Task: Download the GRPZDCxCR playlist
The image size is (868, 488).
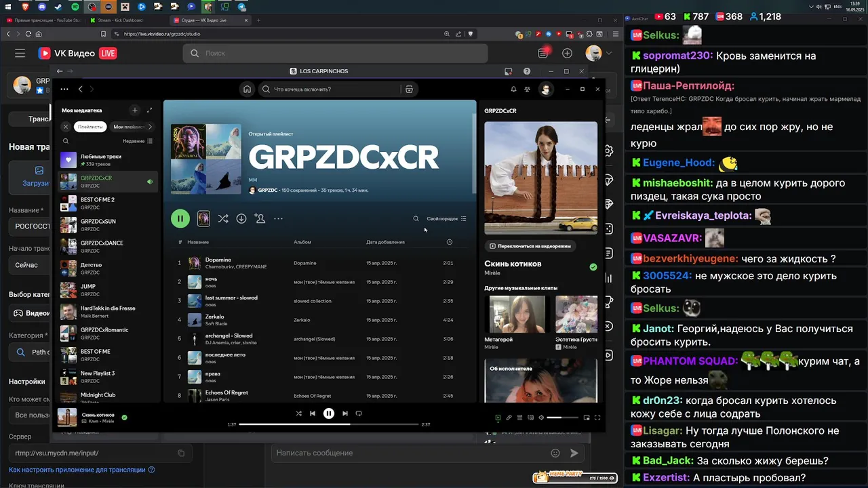Action: tap(241, 218)
